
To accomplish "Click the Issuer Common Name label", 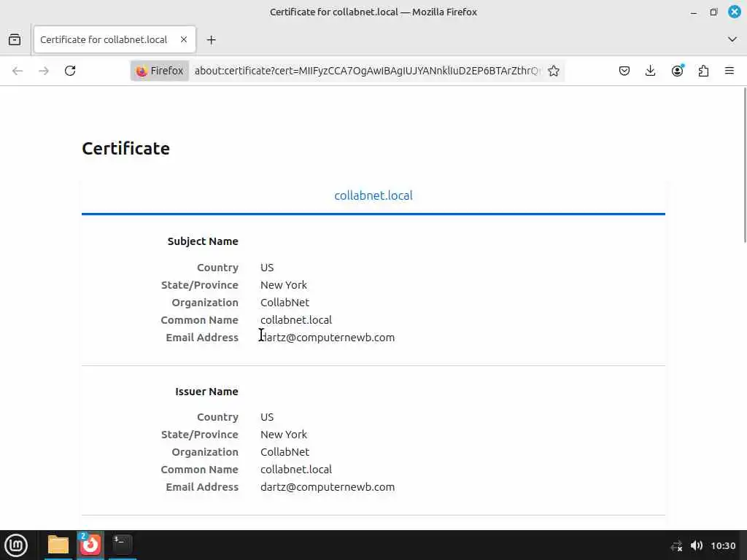I will coord(200,470).
